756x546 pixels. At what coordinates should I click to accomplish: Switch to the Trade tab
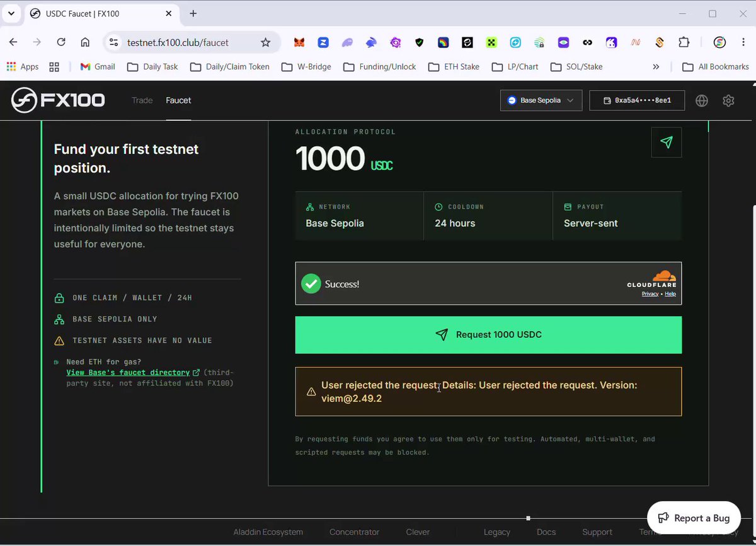pyautogui.click(x=142, y=100)
